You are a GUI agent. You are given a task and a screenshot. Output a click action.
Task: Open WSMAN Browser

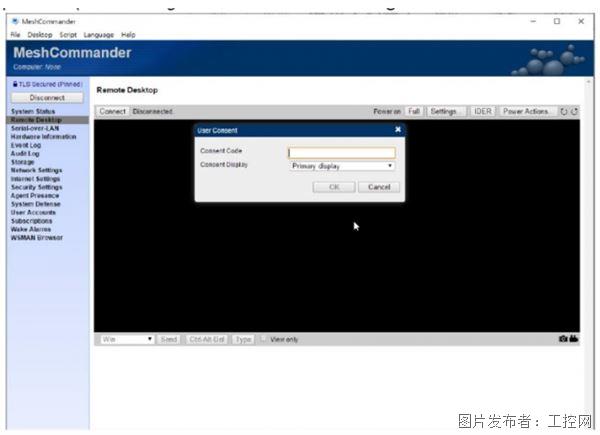pos(37,238)
